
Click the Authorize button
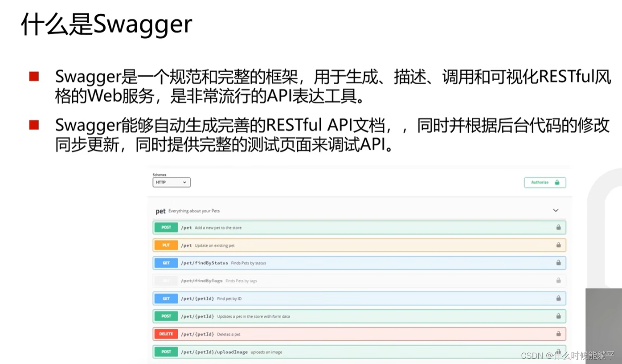[x=544, y=182]
